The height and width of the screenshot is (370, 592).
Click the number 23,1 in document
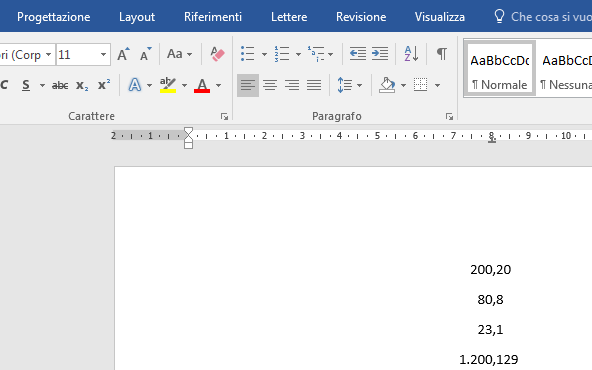[x=490, y=330]
